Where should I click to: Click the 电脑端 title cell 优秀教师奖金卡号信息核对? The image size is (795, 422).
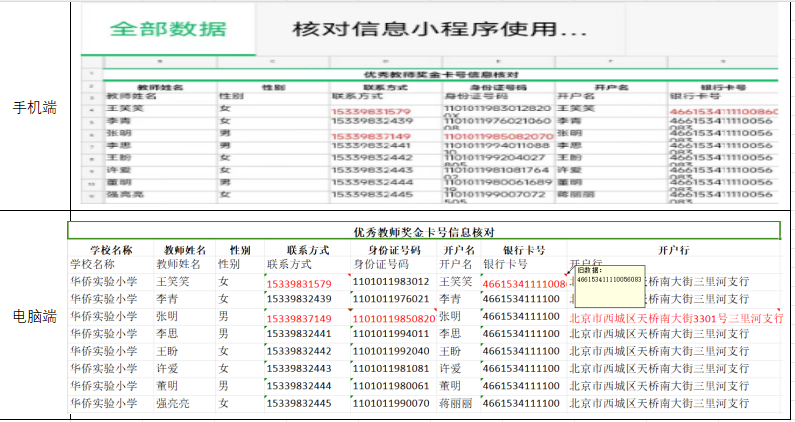click(424, 232)
